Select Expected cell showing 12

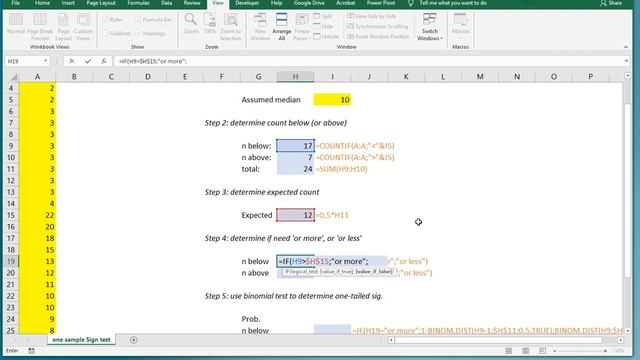tap(296, 215)
